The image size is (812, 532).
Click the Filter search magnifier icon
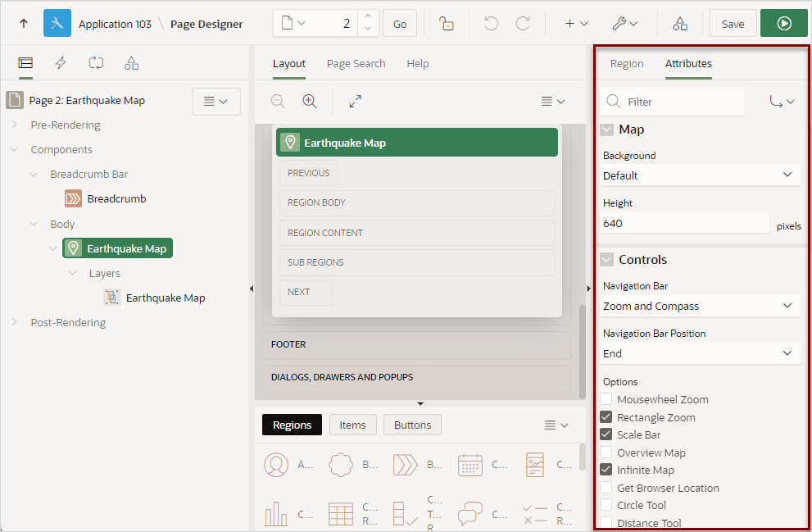point(614,101)
